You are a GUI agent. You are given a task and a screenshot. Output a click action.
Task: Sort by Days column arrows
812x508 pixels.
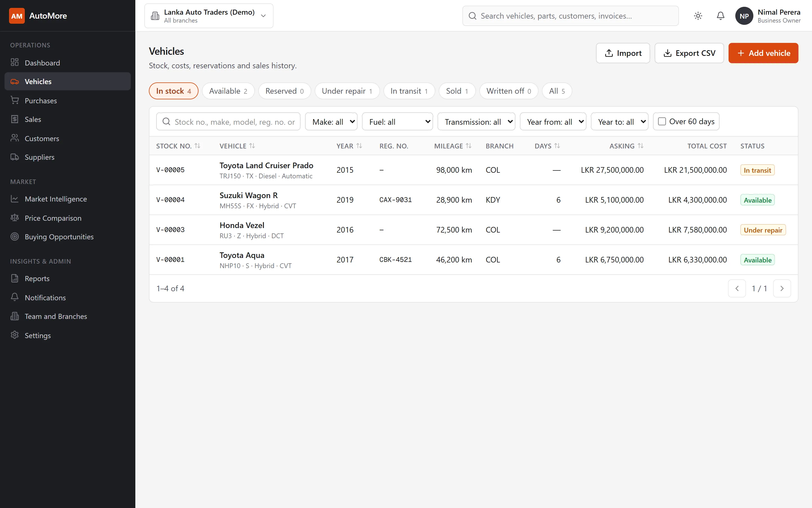[557, 146]
